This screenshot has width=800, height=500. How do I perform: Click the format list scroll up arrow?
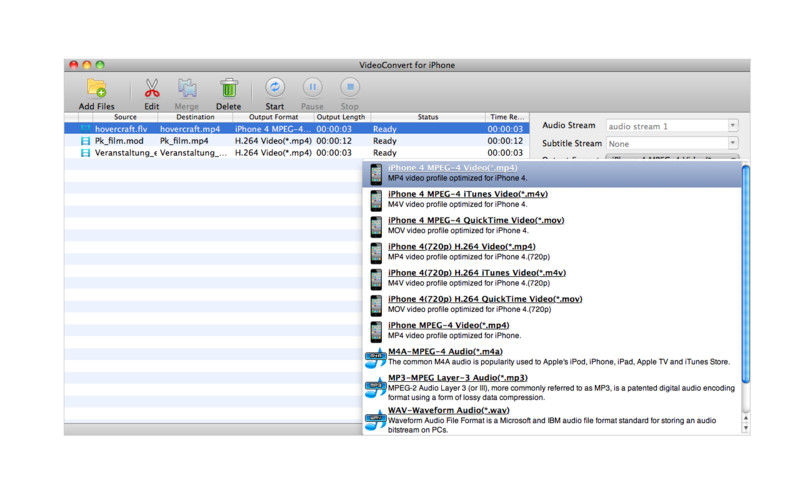click(745, 418)
